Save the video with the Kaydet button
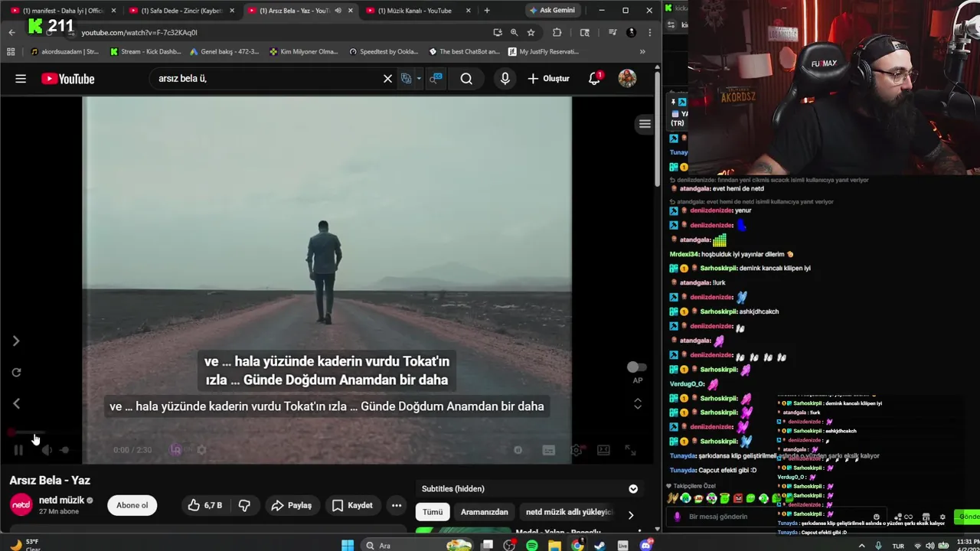Screen dimensions: 980x551 click(x=352, y=505)
